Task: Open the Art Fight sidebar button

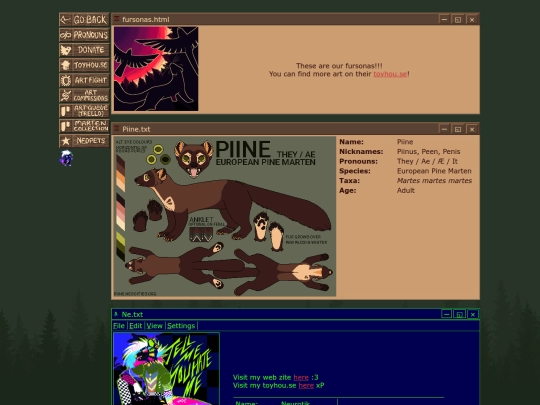Action: coord(84,80)
